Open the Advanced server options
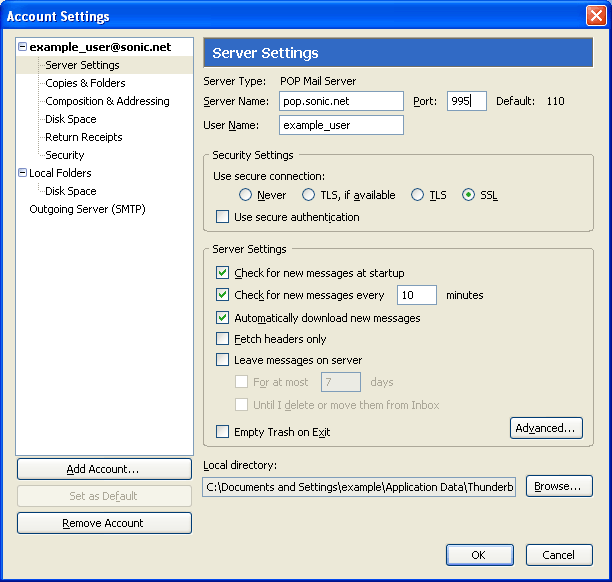Screen dimensions: 612x582 (546, 428)
